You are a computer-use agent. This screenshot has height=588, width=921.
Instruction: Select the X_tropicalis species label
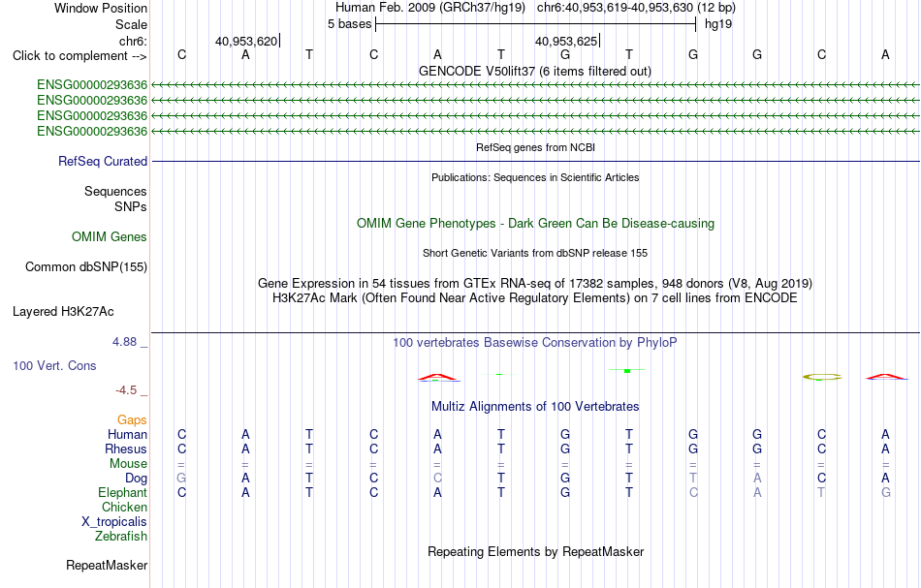(x=114, y=522)
